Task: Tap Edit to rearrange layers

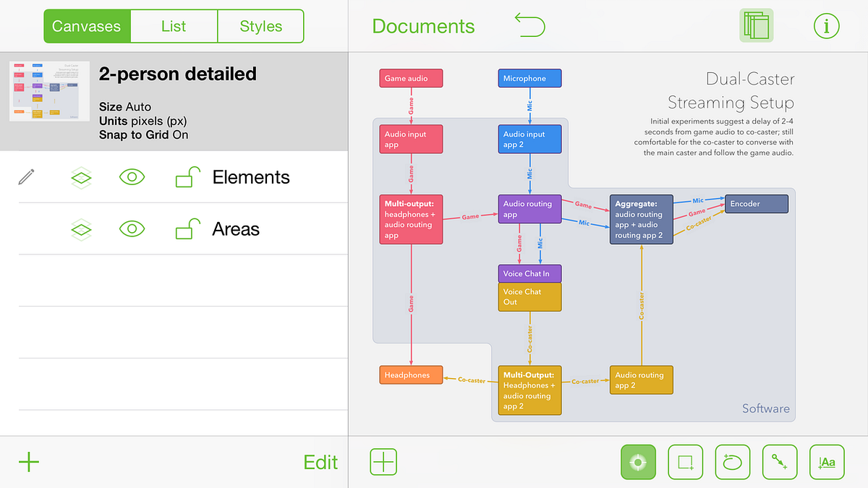Action: tap(320, 462)
